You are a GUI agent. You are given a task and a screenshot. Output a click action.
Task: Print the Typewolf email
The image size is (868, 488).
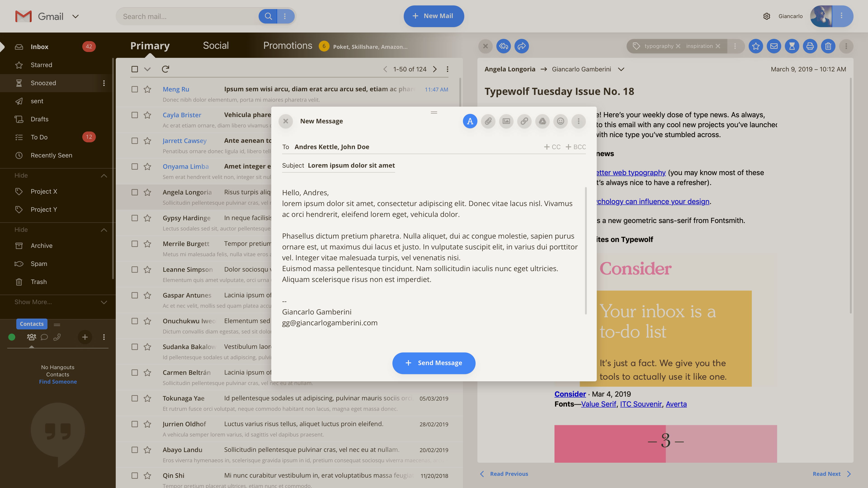810,46
